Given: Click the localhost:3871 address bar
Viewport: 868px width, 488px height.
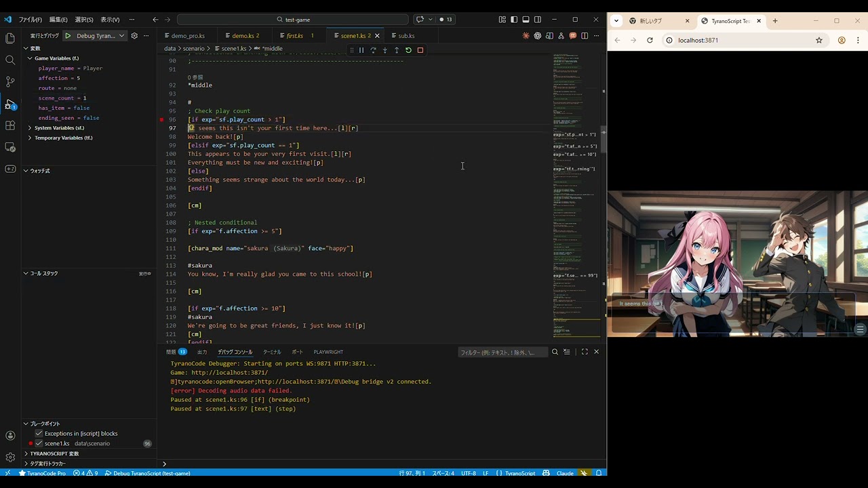Looking at the screenshot, I should [x=743, y=40].
